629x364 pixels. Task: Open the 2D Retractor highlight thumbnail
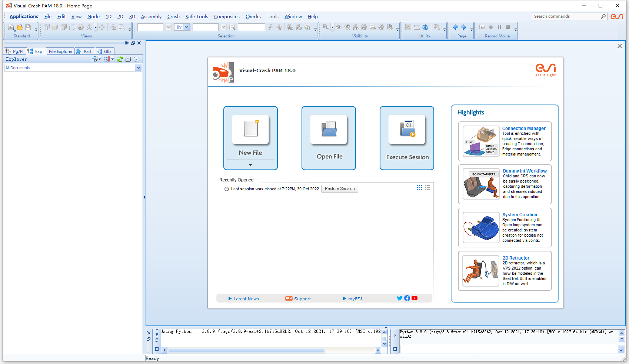(481, 271)
